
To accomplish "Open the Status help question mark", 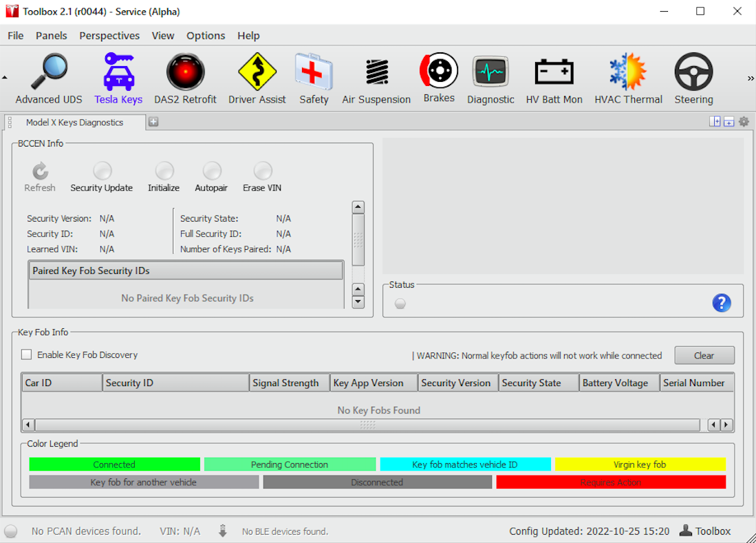I will (722, 302).
